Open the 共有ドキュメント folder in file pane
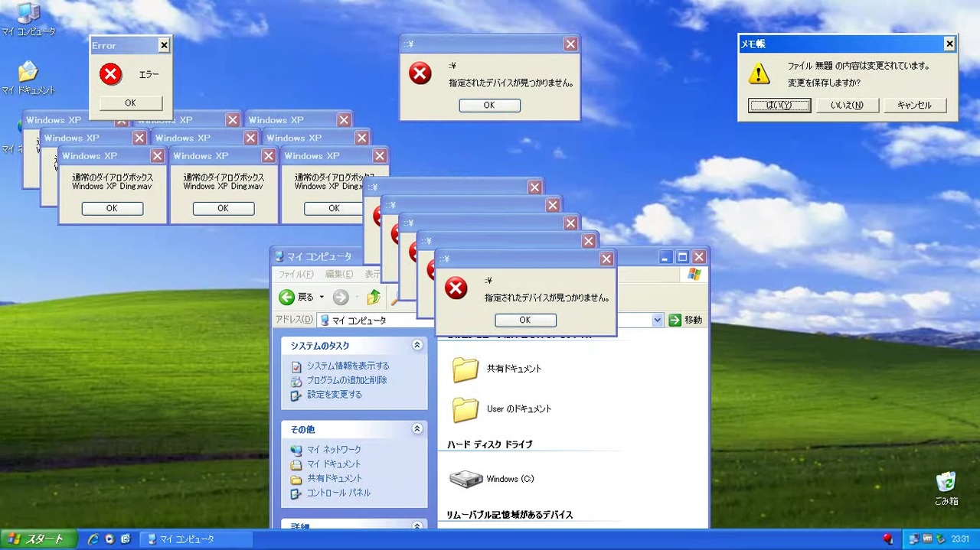 point(465,369)
